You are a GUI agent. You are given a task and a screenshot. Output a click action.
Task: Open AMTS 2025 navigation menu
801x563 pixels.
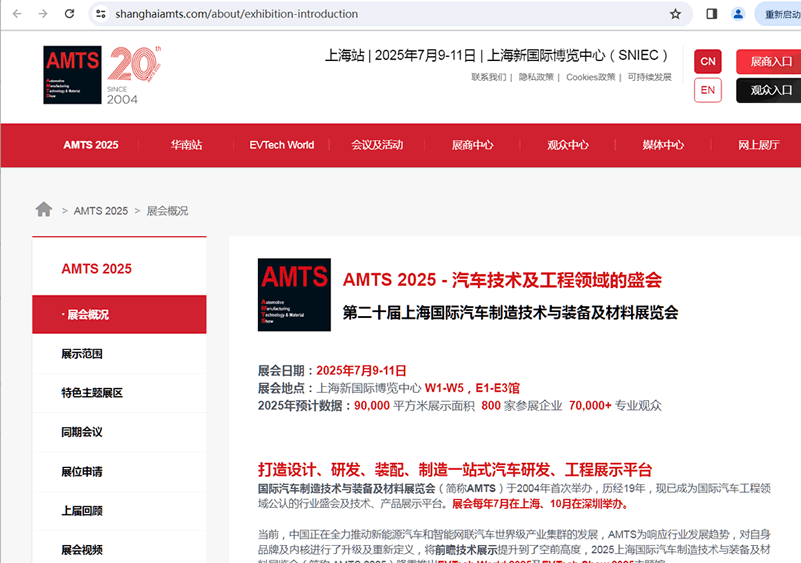click(91, 145)
